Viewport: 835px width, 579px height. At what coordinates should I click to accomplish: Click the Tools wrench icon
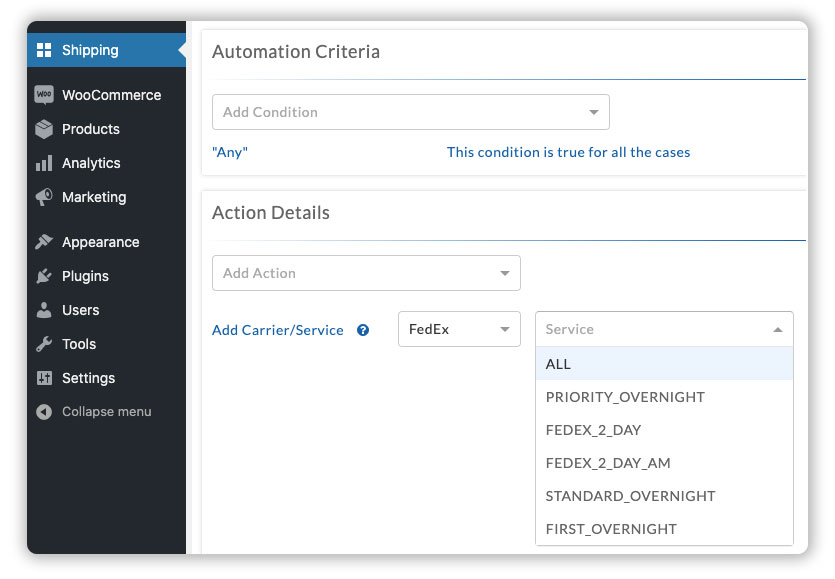pos(44,344)
